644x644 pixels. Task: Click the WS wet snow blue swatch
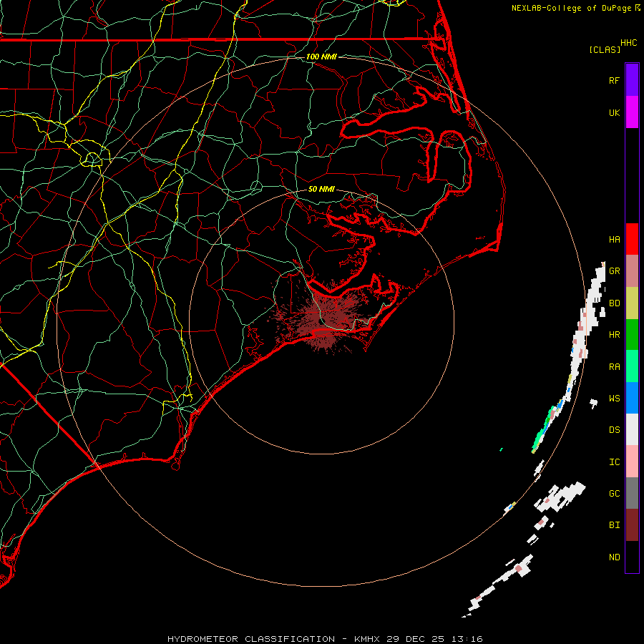click(632, 398)
